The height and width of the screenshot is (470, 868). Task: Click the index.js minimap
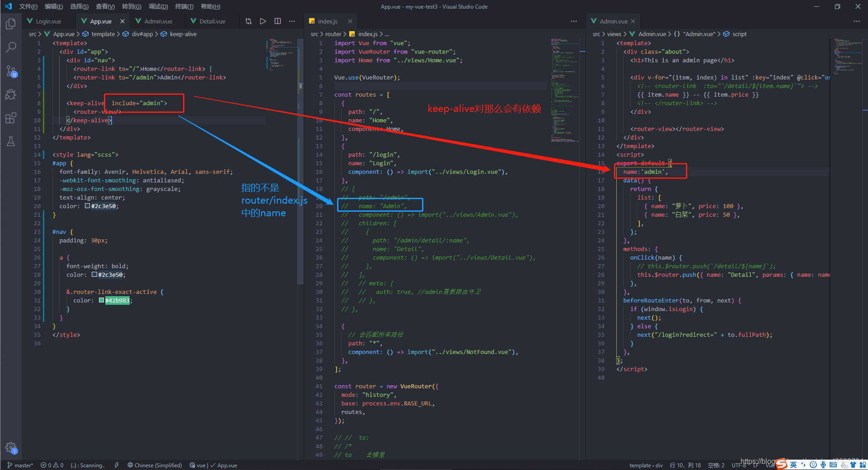565,90
